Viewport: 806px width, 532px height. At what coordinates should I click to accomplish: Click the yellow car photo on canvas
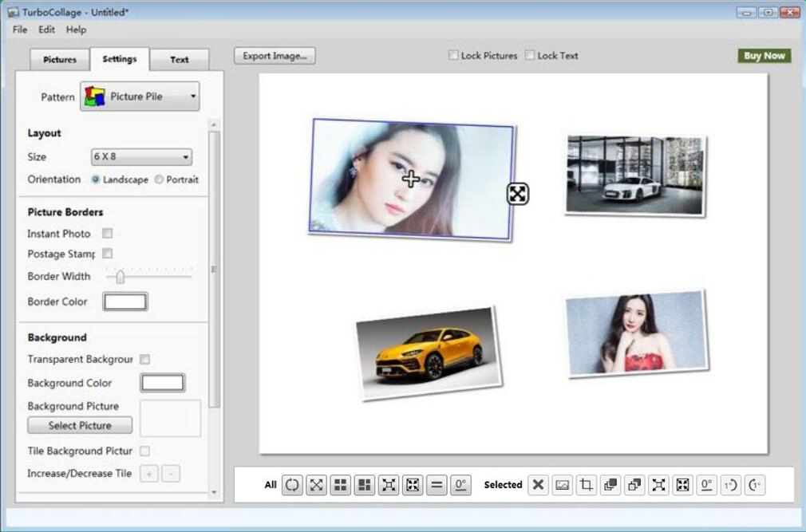pyautogui.click(x=429, y=352)
